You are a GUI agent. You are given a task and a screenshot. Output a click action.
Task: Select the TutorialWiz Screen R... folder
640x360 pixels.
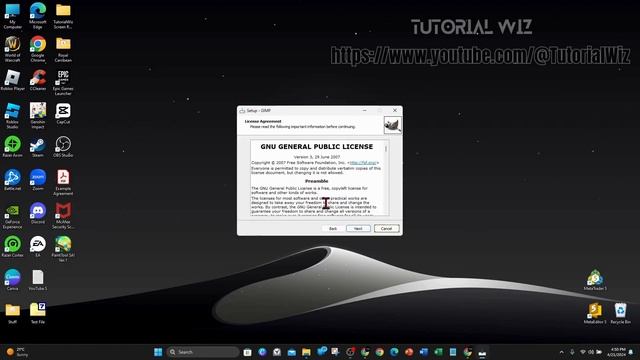tap(63, 16)
